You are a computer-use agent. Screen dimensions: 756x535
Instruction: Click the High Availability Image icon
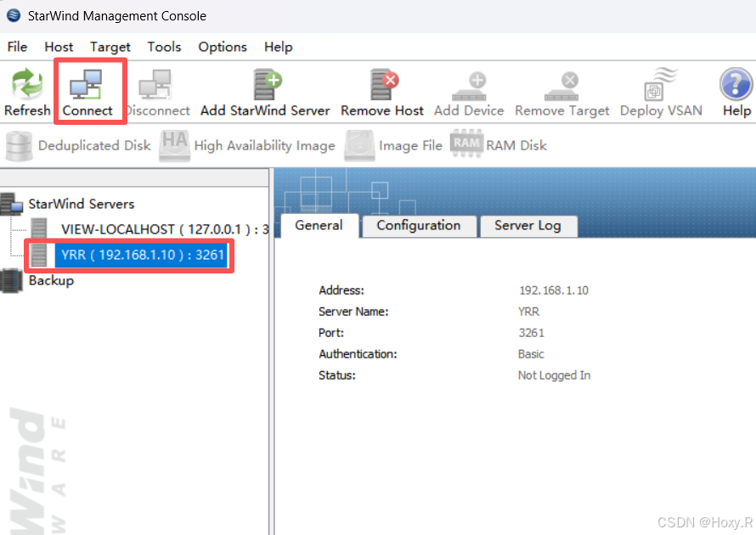click(x=174, y=145)
